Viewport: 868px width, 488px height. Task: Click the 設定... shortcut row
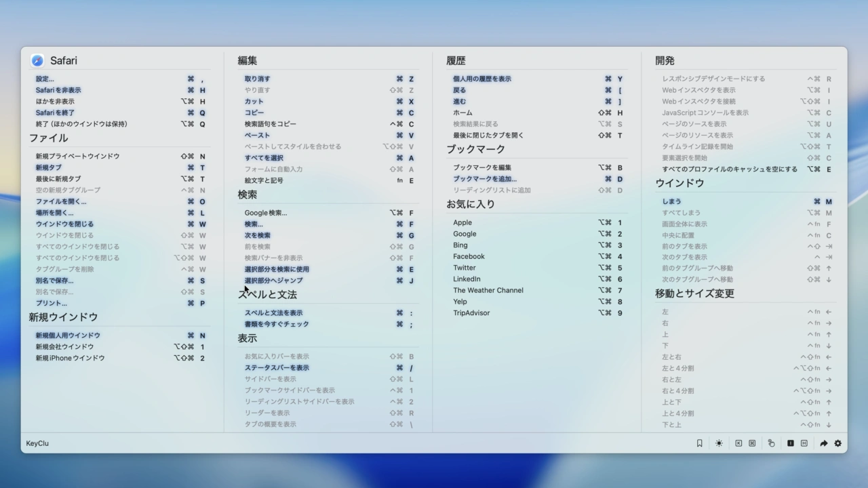121,79
